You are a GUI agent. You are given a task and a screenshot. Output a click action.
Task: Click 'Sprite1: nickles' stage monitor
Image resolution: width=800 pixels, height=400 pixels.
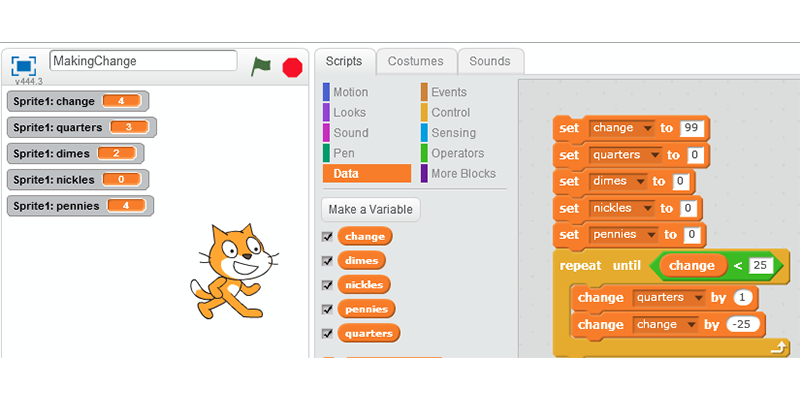click(x=78, y=180)
